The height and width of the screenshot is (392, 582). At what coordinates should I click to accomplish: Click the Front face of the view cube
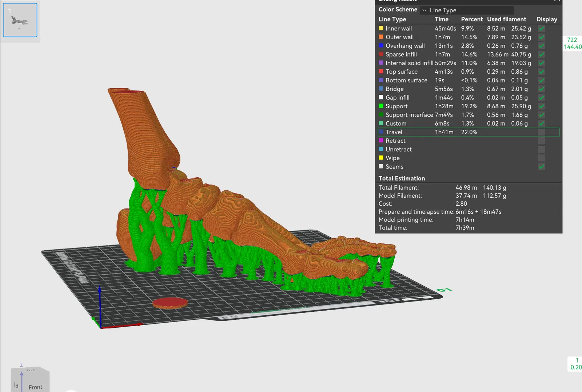(35, 386)
